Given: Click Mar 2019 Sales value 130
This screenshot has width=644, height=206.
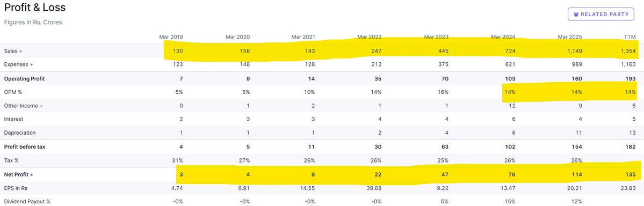Looking at the screenshot, I should click(x=178, y=51).
